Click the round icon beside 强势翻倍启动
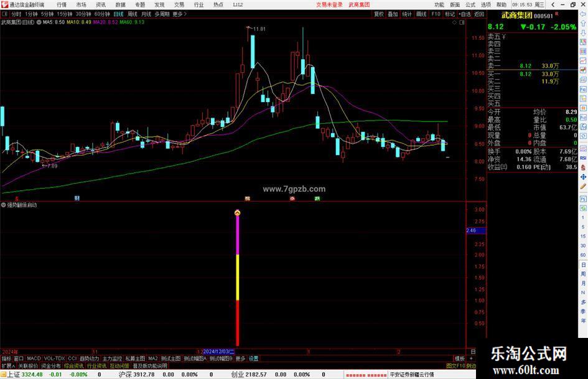The height and width of the screenshot is (379, 588). pyautogui.click(x=3, y=205)
